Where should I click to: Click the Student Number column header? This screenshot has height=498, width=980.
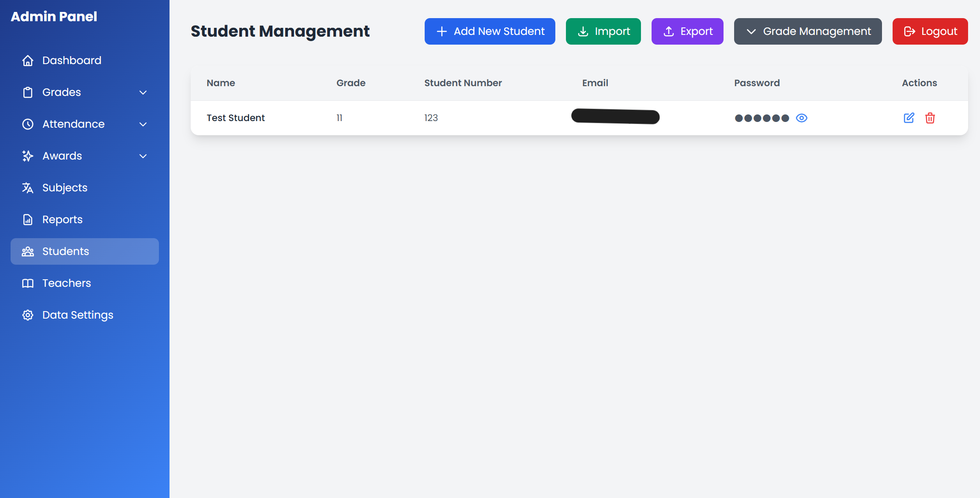(x=463, y=83)
